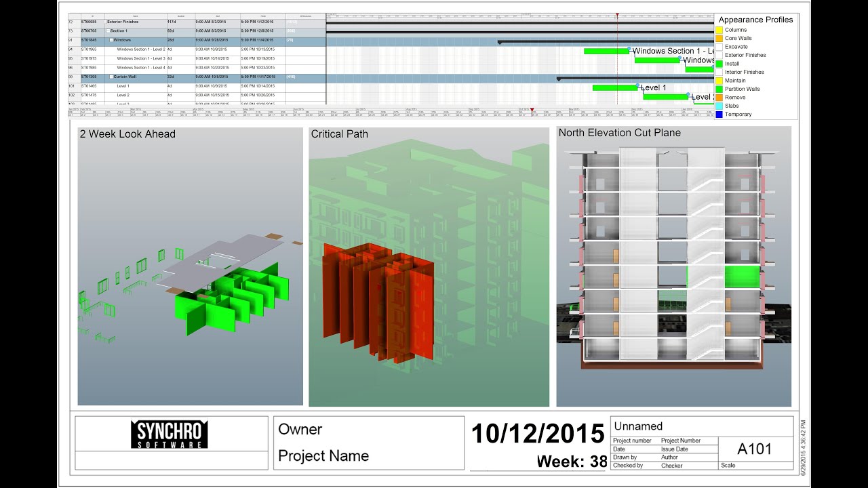
Task: Click the A101 sheet number
Action: pyautogui.click(x=755, y=449)
